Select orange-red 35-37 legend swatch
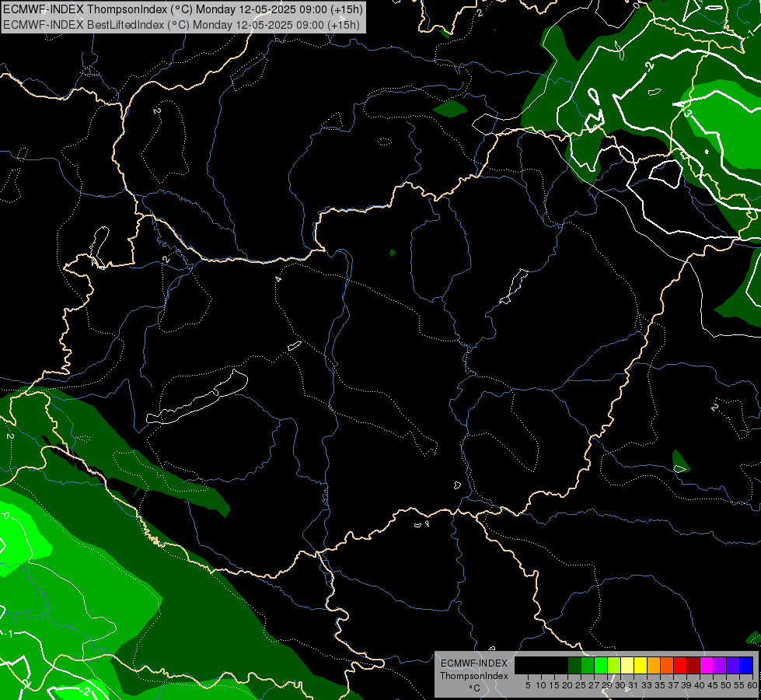Viewport: 761px width, 700px height. point(667,665)
